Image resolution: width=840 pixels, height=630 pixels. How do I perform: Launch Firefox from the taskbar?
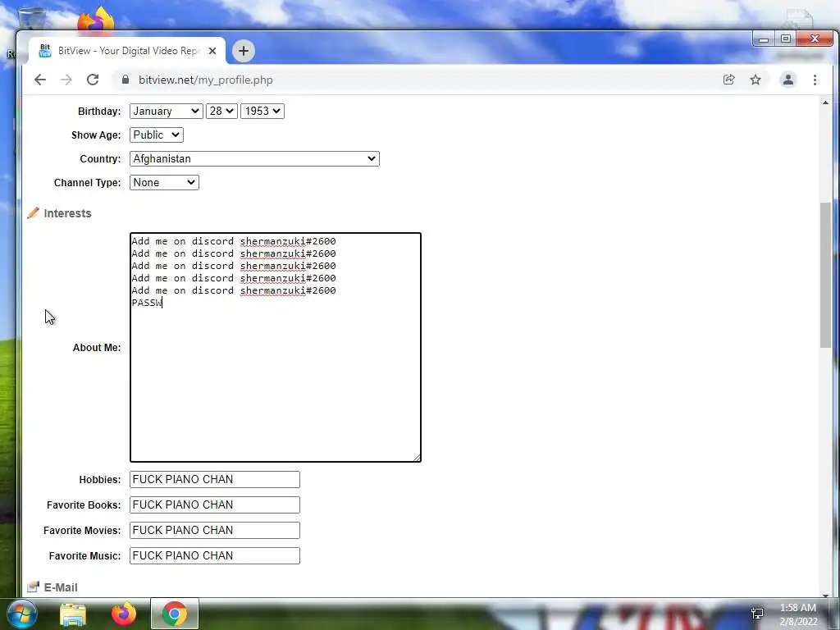point(124,614)
